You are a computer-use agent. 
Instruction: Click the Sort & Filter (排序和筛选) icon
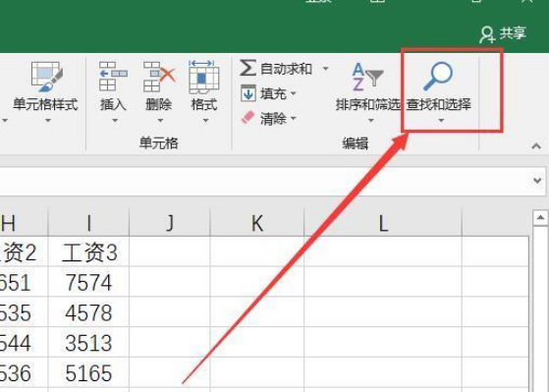pyautogui.click(x=367, y=77)
